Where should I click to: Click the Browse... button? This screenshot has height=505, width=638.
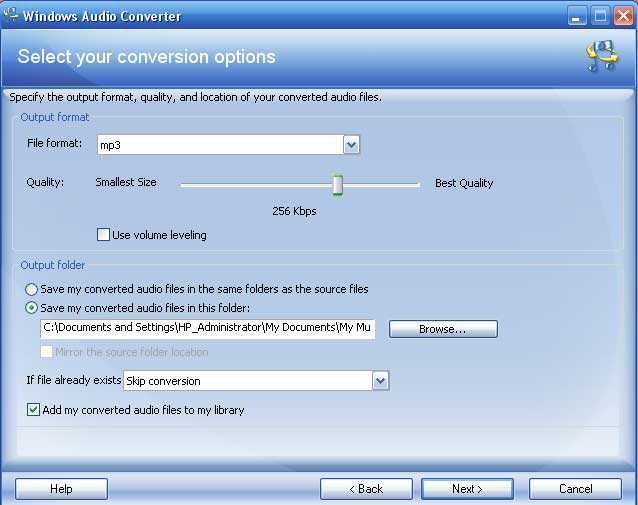[443, 329]
